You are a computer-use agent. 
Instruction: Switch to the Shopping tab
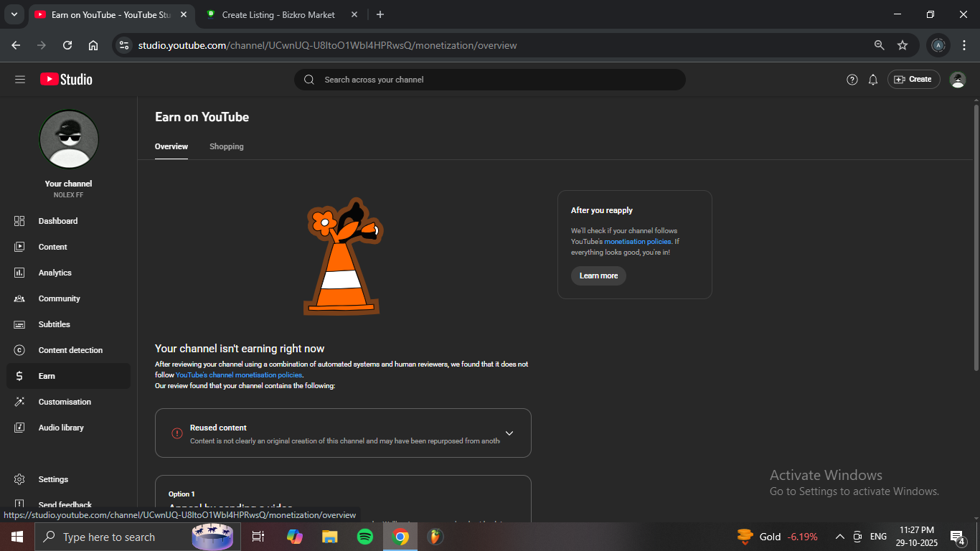click(x=226, y=146)
